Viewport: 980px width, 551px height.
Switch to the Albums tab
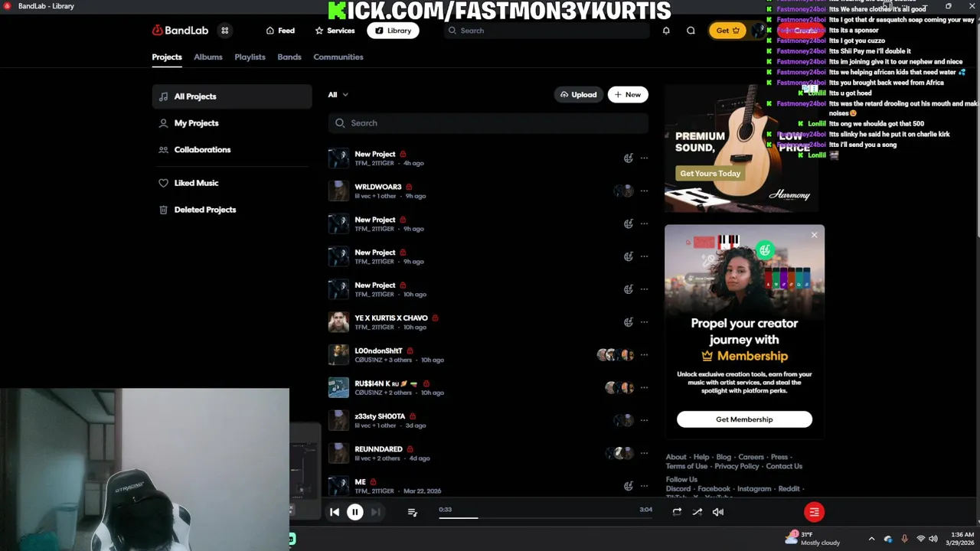coord(208,57)
